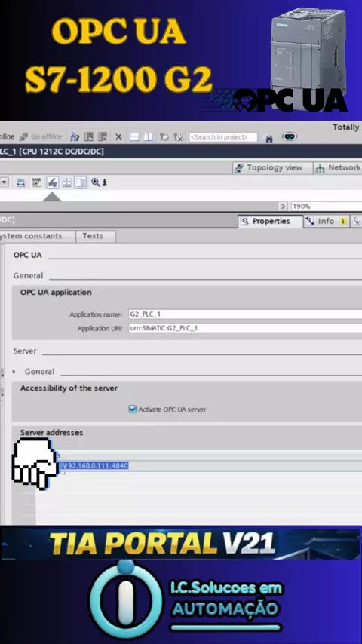The image size is (362, 644).
Task: Split editor space vertically icon
Action: [149, 136]
